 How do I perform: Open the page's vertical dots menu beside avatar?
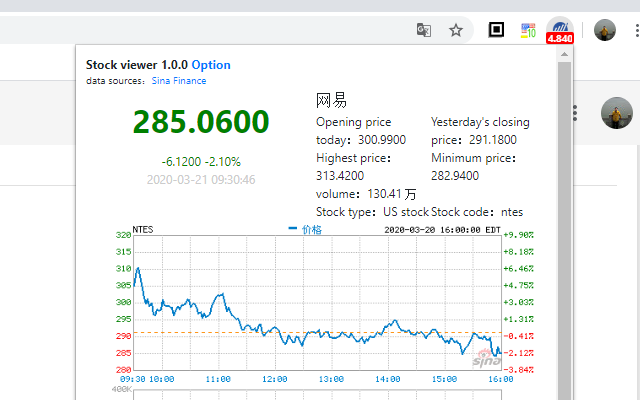(575, 113)
